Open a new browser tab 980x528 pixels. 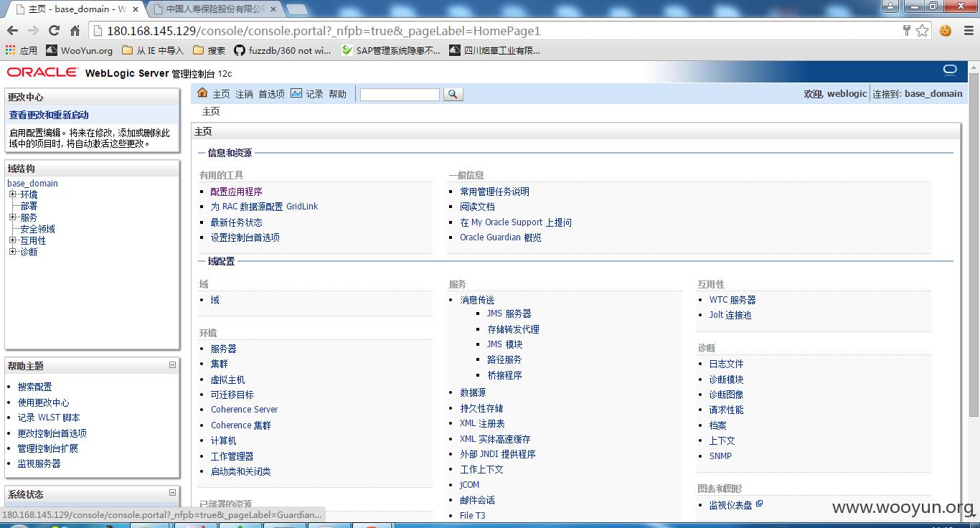[296, 10]
